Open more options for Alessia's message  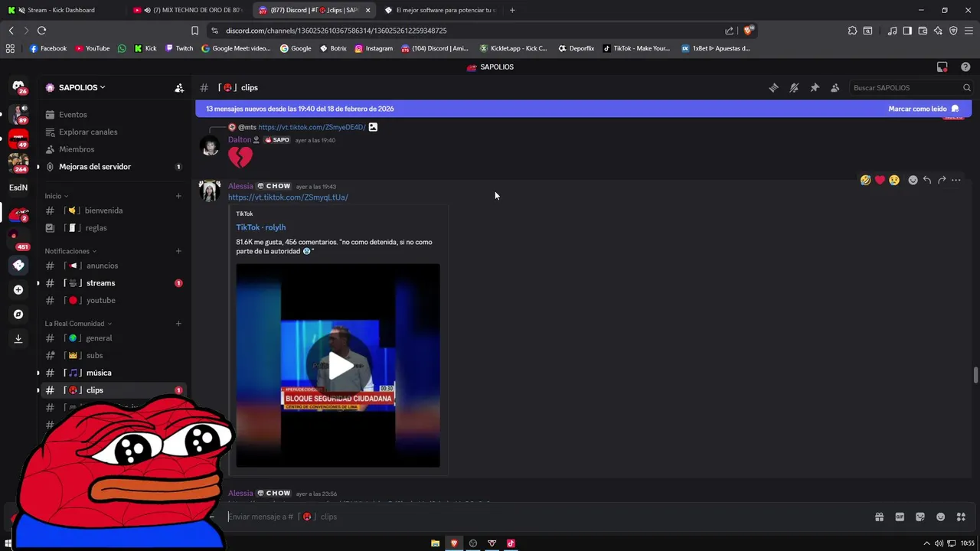(956, 181)
